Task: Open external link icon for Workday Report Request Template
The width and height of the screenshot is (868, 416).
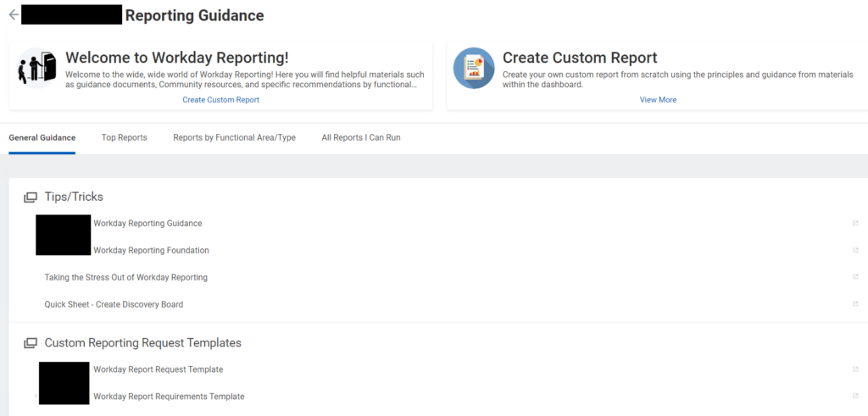Action: 855,369
